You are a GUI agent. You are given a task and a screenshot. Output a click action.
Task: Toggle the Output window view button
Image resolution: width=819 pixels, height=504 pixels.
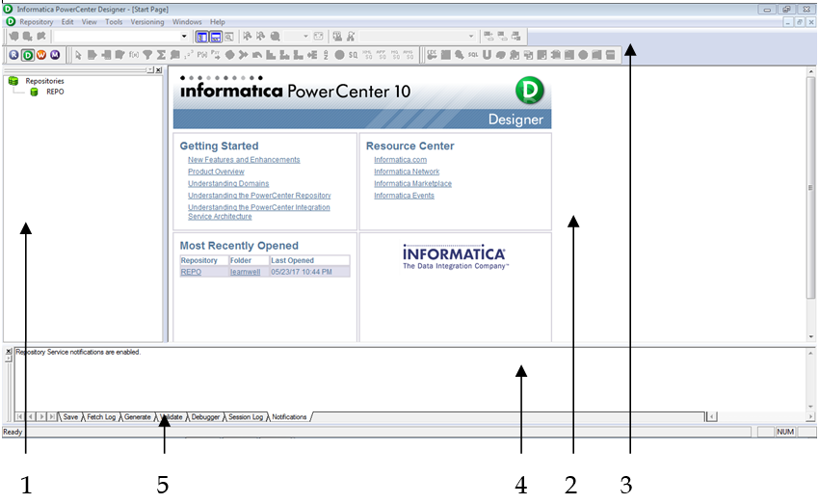point(215,37)
